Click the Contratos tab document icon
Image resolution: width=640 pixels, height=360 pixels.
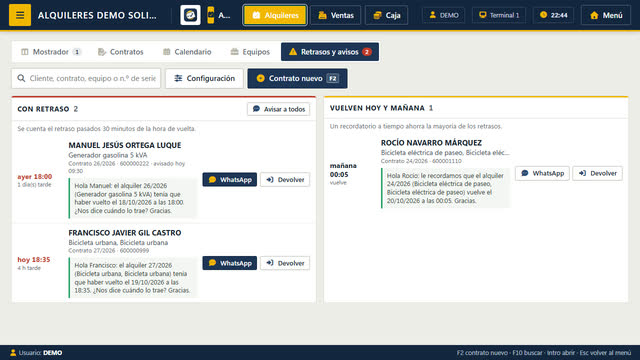[x=102, y=52]
